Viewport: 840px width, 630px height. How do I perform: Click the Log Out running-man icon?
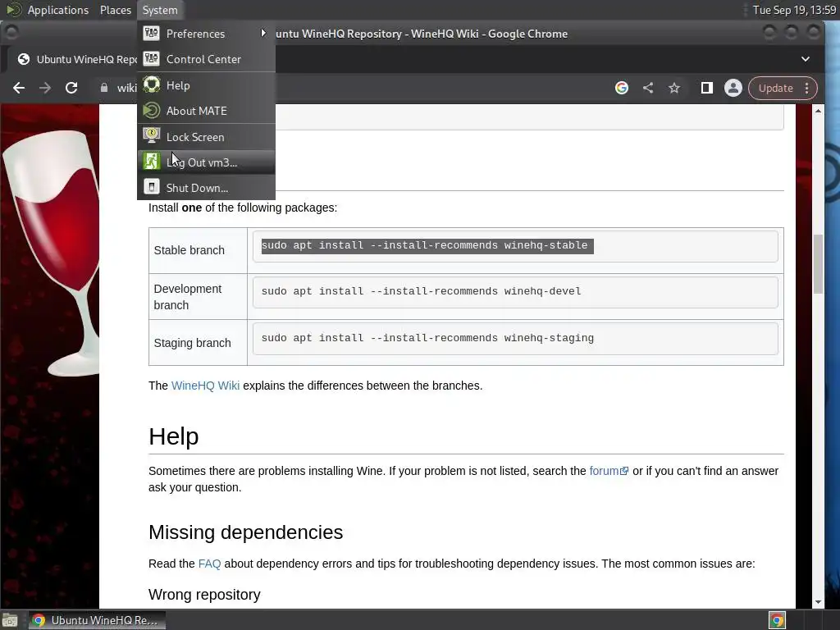(152, 162)
